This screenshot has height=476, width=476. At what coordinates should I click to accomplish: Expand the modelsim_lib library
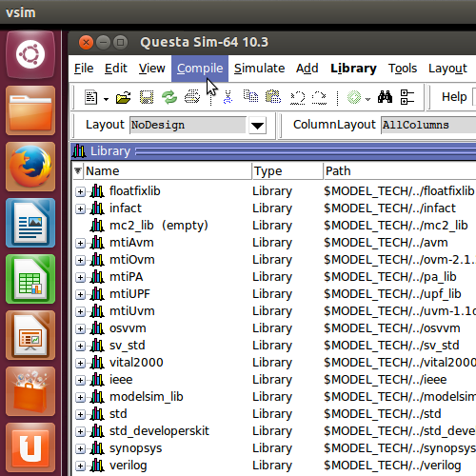coord(80,397)
